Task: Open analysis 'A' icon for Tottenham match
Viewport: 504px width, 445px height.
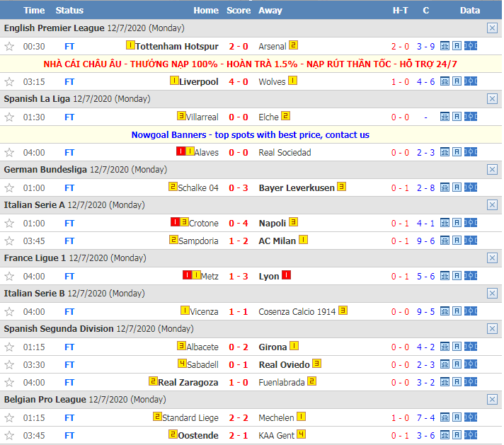Action: (x=457, y=46)
